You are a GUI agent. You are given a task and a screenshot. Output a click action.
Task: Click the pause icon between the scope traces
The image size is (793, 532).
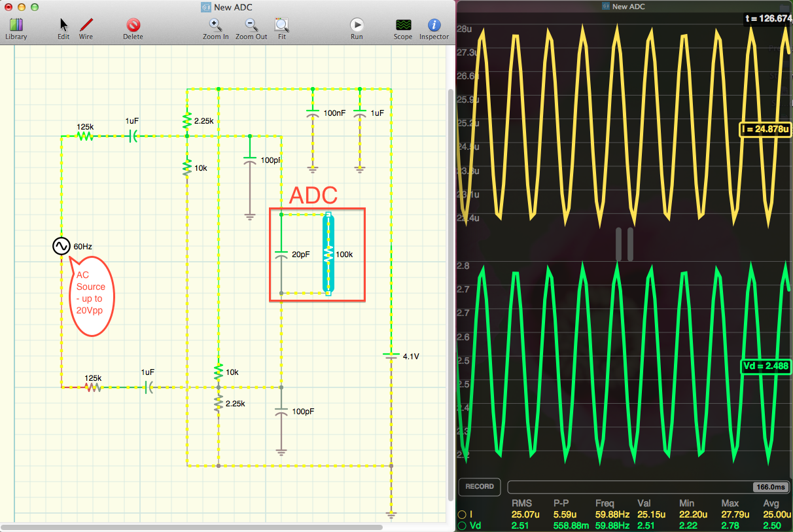(x=624, y=244)
